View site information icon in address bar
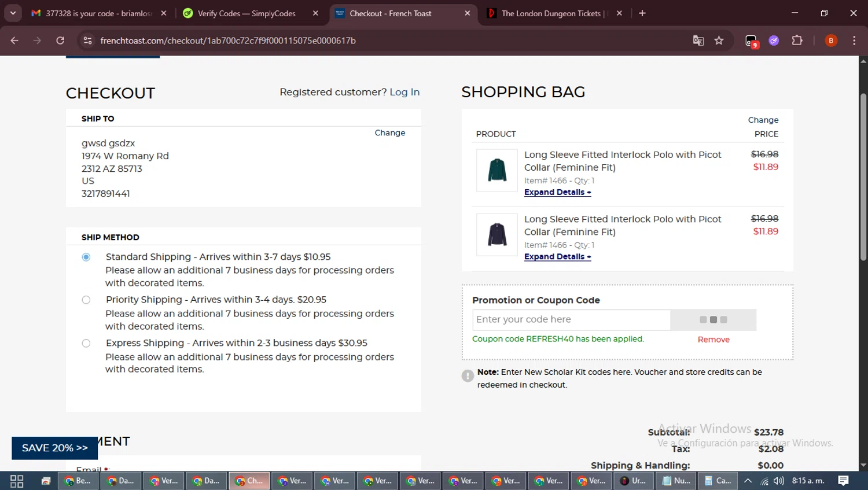The image size is (868, 490). (x=87, y=40)
